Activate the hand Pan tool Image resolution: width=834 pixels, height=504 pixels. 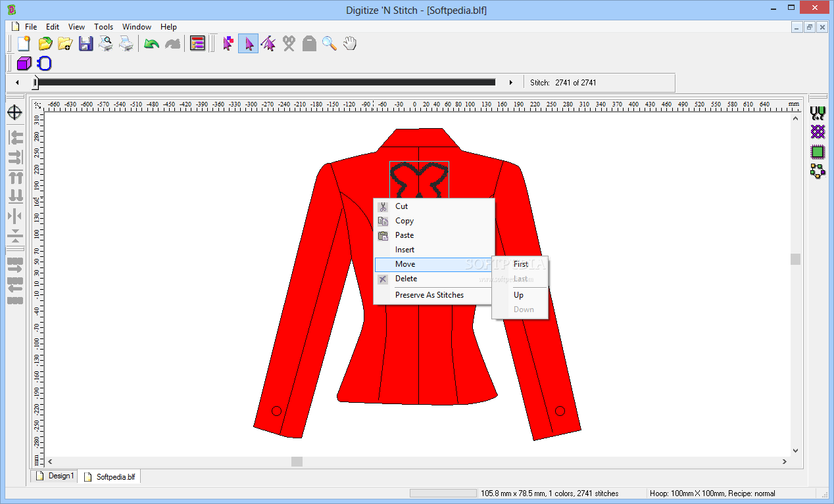[x=350, y=44]
